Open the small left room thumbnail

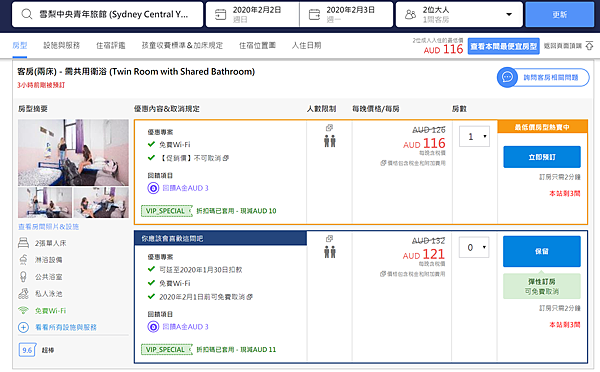(45, 202)
